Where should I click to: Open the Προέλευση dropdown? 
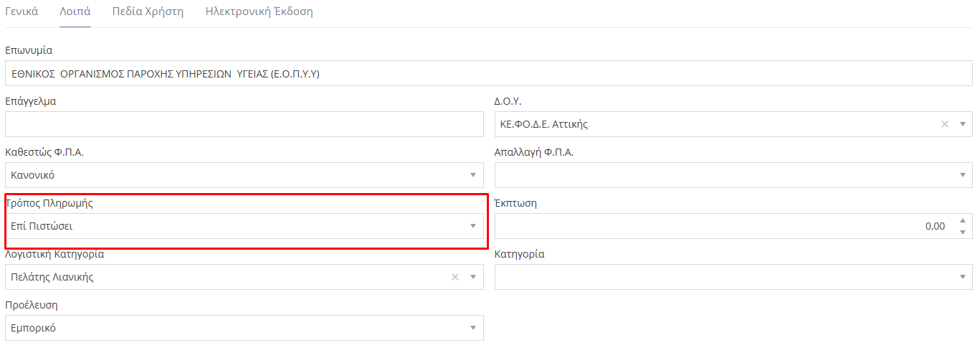click(472, 328)
